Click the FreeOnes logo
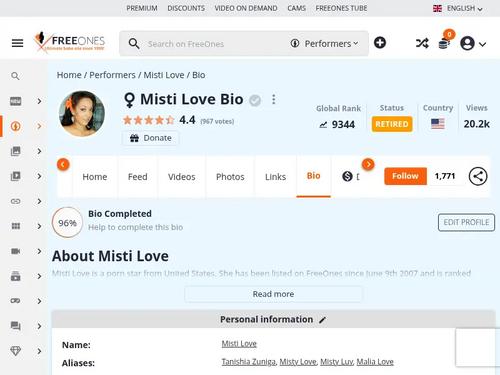Viewport: 500px width, 375px height. 69,41
